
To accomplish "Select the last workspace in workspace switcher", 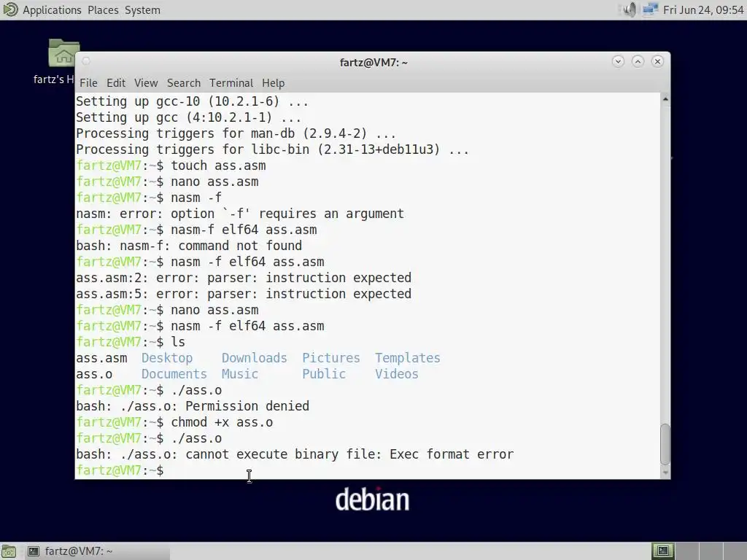I will (x=734, y=551).
